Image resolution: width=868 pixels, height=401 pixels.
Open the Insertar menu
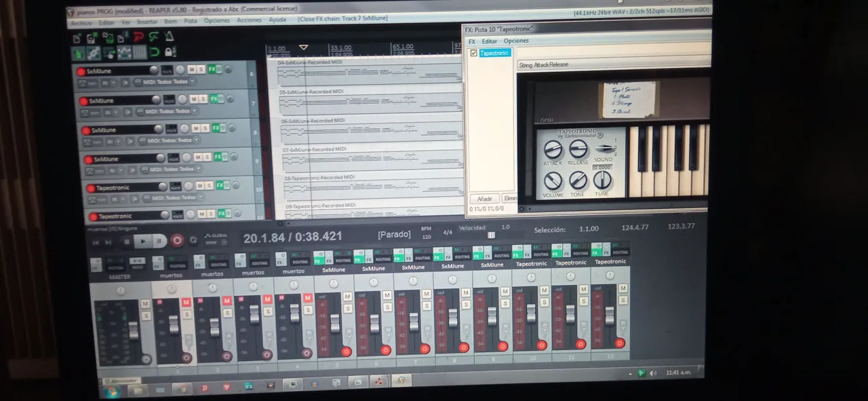[146, 22]
